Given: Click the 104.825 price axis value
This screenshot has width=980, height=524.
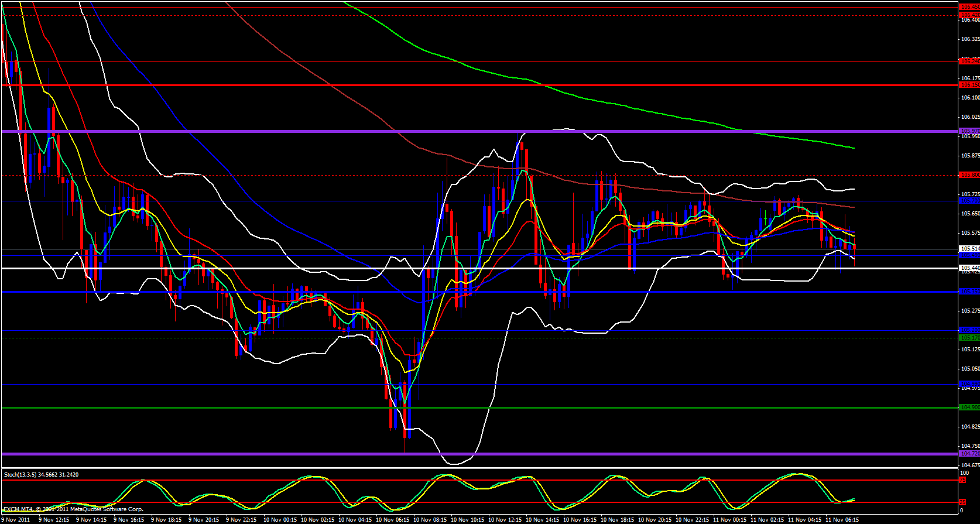Looking at the screenshot, I should pyautogui.click(x=970, y=427).
